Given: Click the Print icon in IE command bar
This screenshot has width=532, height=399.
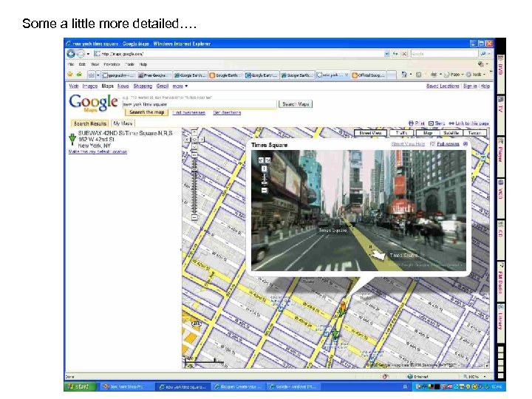Looking at the screenshot, I should point(433,75).
